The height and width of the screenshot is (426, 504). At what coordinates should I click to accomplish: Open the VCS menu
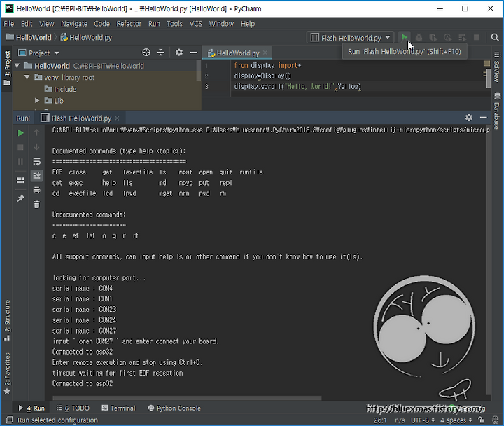196,24
